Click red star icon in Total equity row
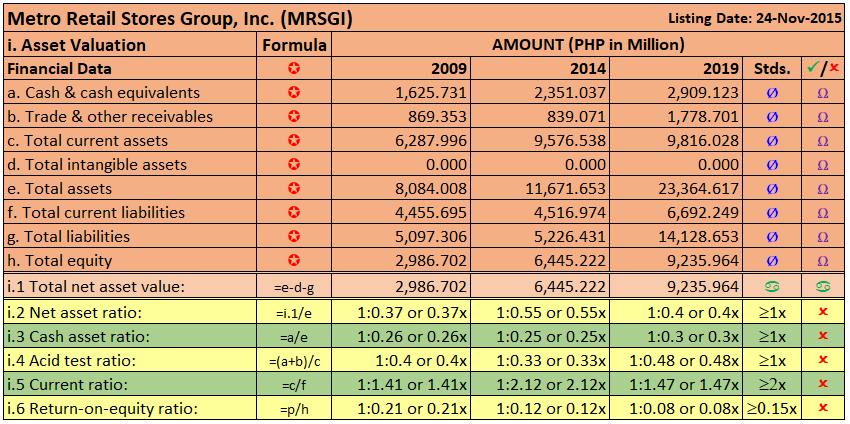850x424 pixels. point(294,261)
